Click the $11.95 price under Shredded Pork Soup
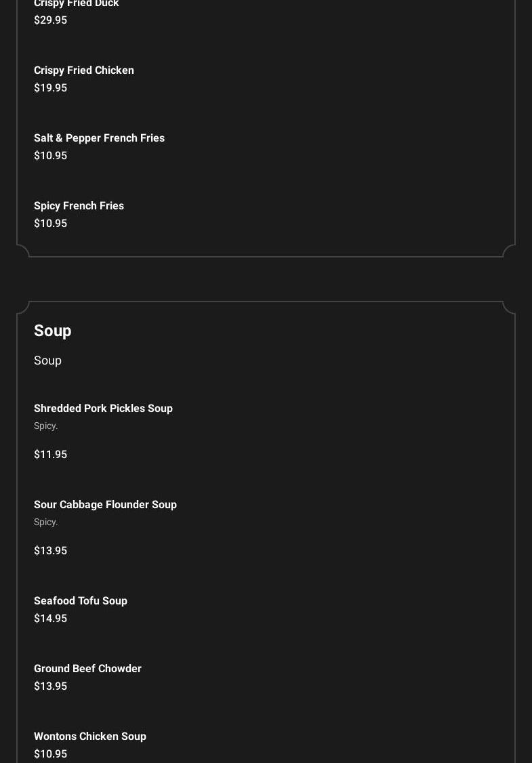 (51, 455)
